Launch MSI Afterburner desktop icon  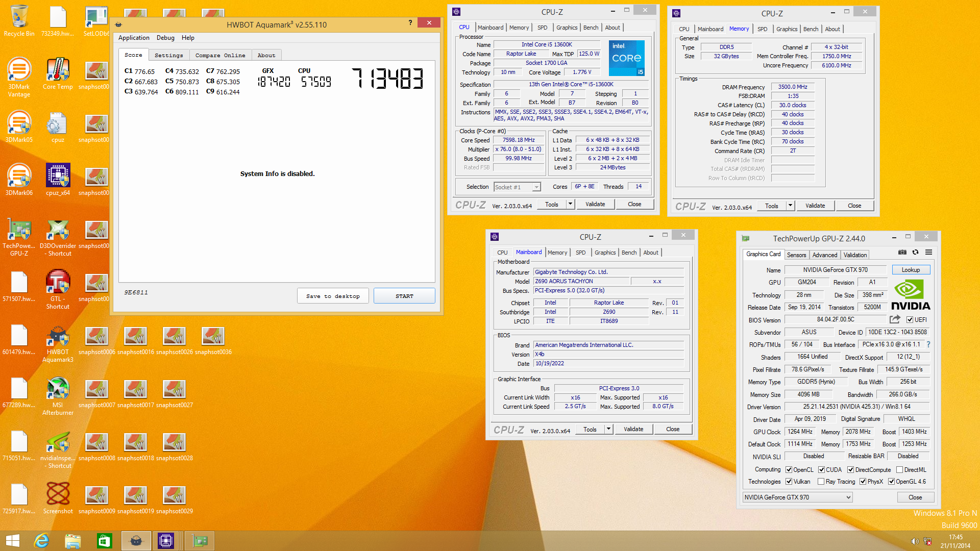(58, 395)
